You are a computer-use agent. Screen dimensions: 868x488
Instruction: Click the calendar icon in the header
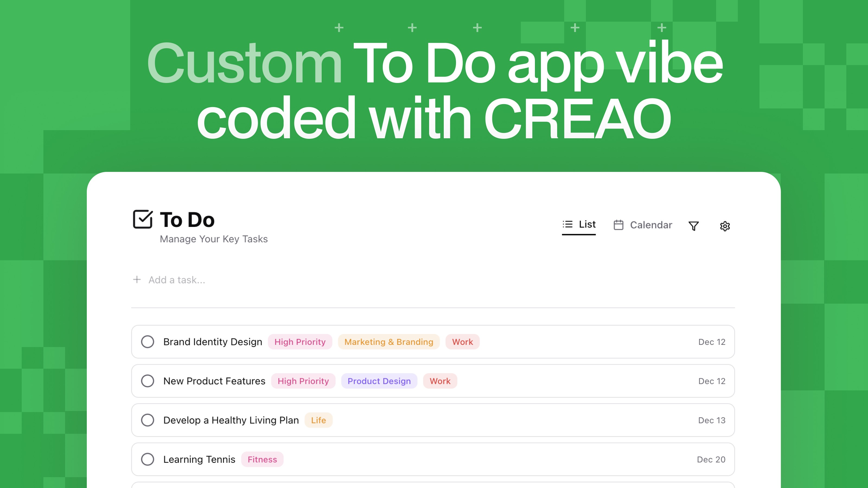tap(618, 225)
